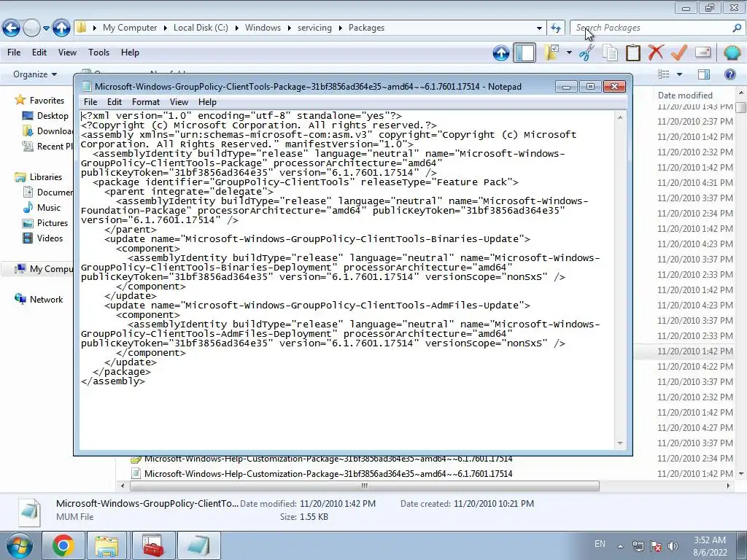Go back using the Explorer back arrow
The image size is (747, 560).
(x=12, y=28)
